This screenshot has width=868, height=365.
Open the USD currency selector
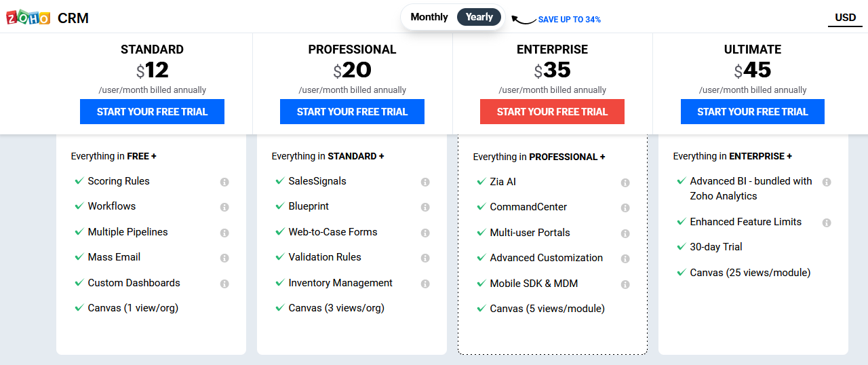(x=845, y=18)
